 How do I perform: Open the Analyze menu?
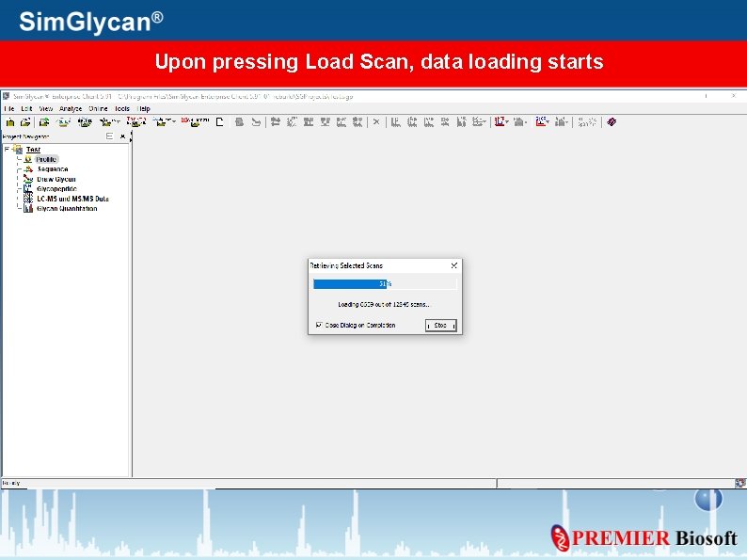click(x=71, y=108)
